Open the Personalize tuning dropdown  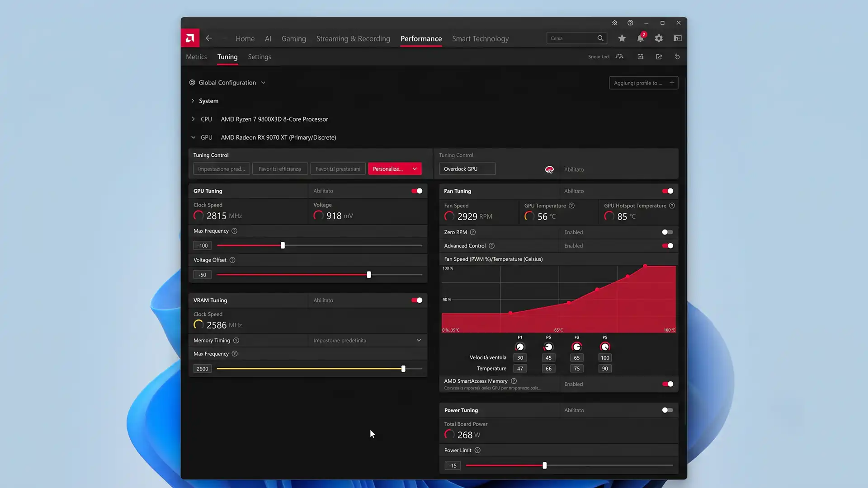pos(395,169)
